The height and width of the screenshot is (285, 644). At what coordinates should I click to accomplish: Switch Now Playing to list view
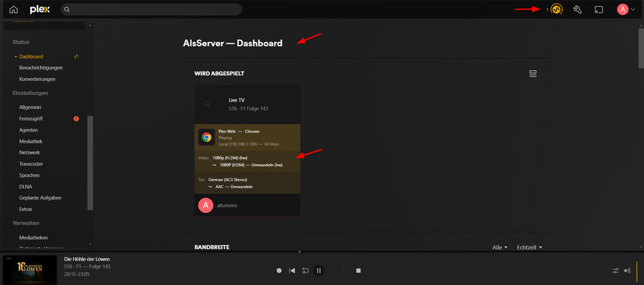pos(533,74)
